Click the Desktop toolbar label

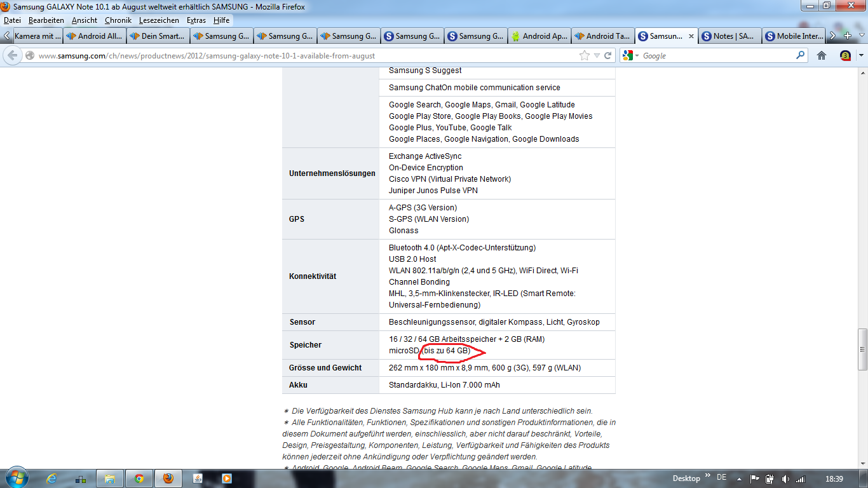pyautogui.click(x=686, y=478)
